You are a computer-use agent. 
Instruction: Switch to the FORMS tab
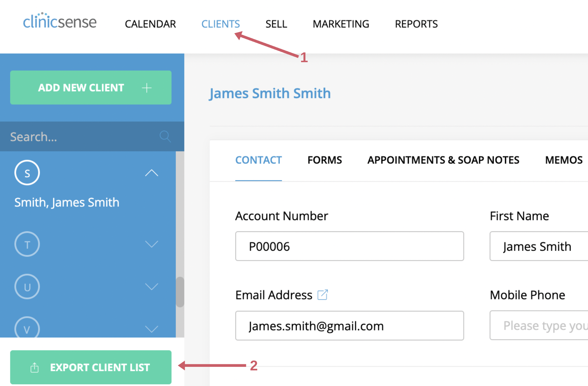coord(325,160)
